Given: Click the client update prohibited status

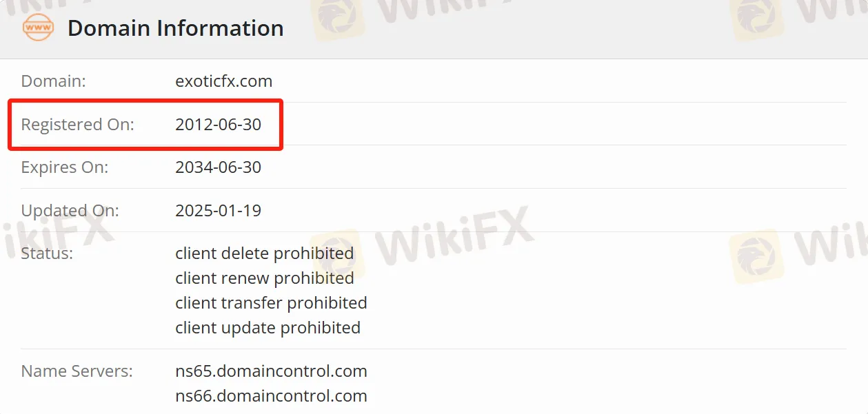Looking at the screenshot, I should pyautogui.click(x=268, y=328).
